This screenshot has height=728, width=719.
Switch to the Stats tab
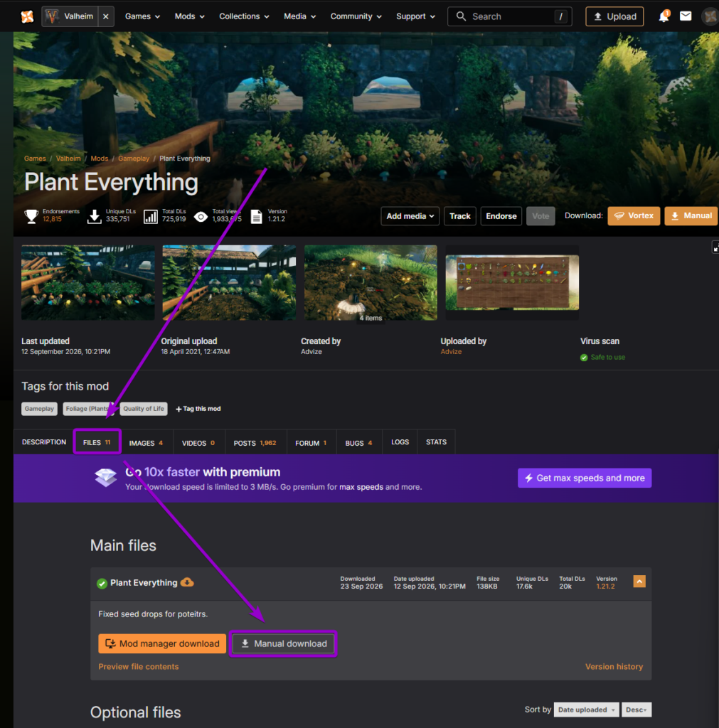point(436,442)
